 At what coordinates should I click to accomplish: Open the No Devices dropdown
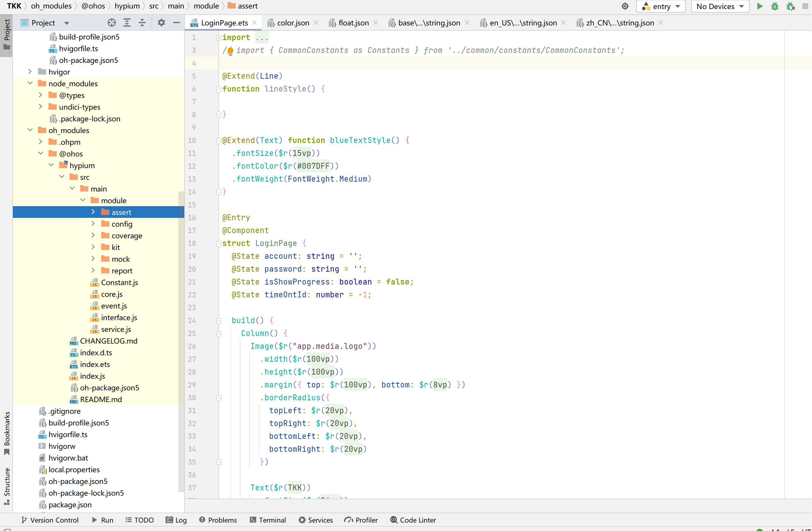pos(720,6)
